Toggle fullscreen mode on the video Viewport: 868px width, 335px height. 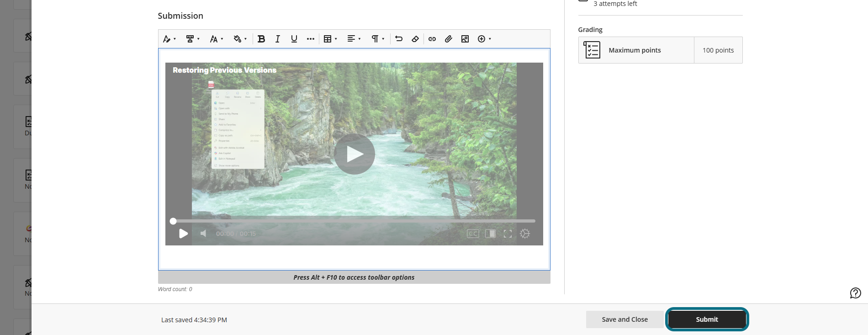point(508,234)
